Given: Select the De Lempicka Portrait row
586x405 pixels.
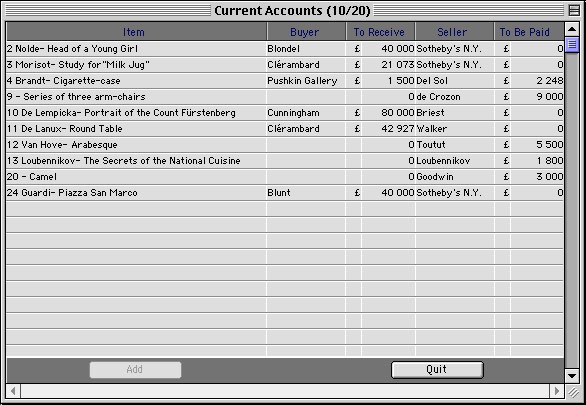Looking at the screenshot, I should click(x=285, y=113).
